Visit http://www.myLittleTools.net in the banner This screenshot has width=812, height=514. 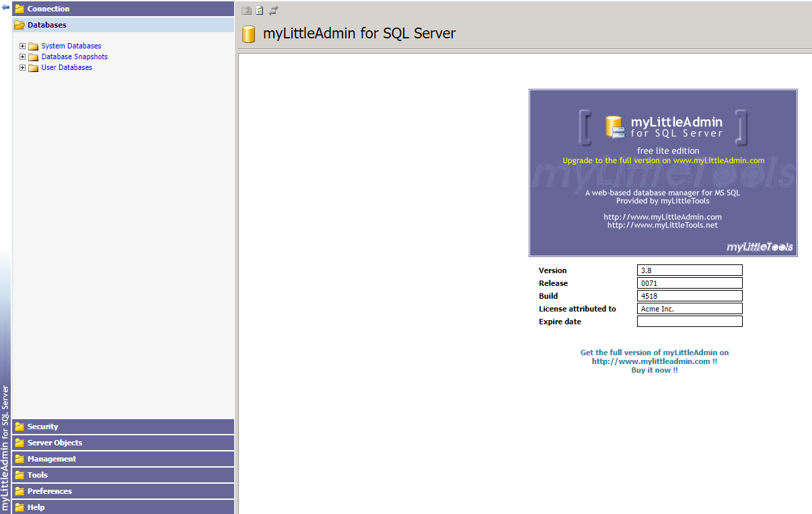coord(663,225)
